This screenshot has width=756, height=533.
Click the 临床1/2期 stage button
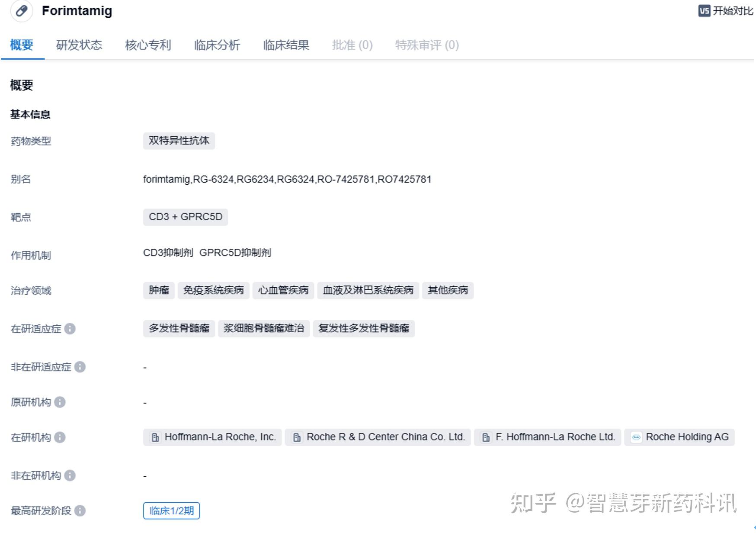tap(171, 511)
